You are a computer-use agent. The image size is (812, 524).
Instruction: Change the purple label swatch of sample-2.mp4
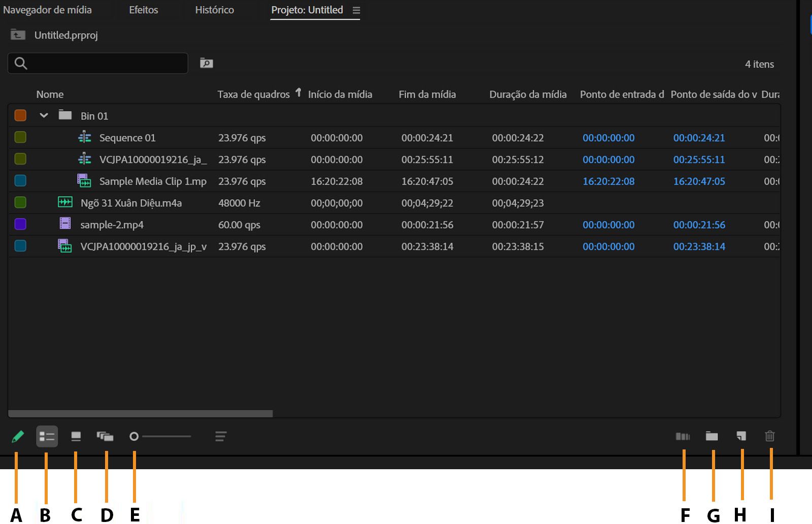20,224
